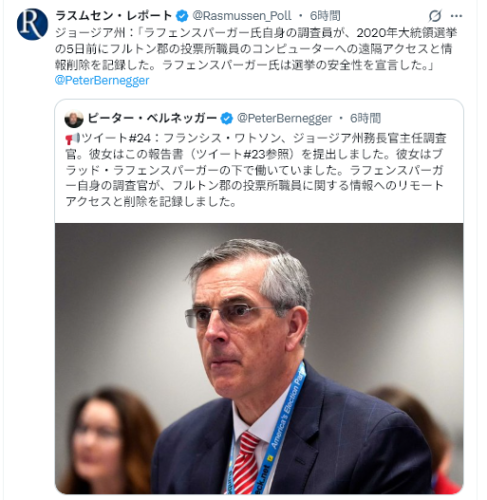487x500 pixels.
Task: Open the 6時間 timestamp of main tweet
Action: click(325, 16)
